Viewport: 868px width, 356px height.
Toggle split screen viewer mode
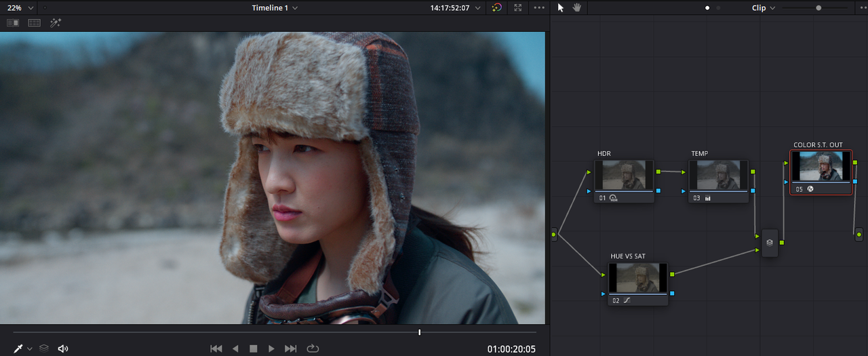click(34, 22)
